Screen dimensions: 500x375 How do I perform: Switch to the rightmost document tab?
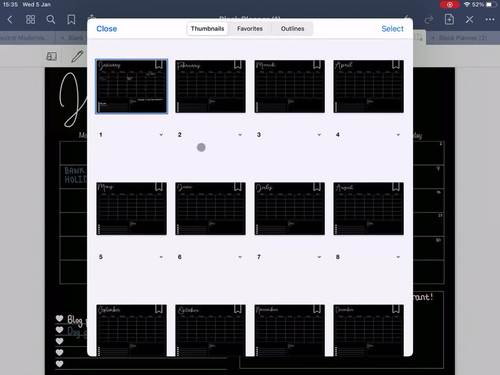(x=463, y=38)
